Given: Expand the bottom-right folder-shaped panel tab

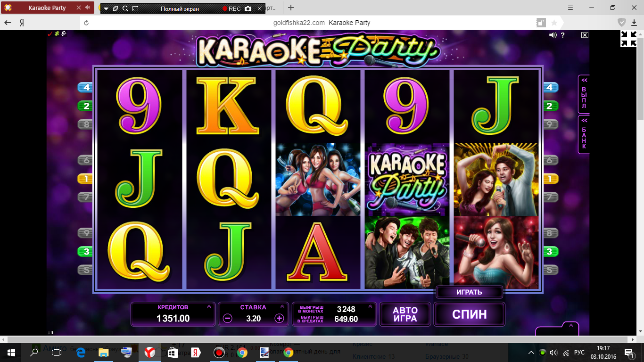Looking at the screenshot, I should click(557, 329).
